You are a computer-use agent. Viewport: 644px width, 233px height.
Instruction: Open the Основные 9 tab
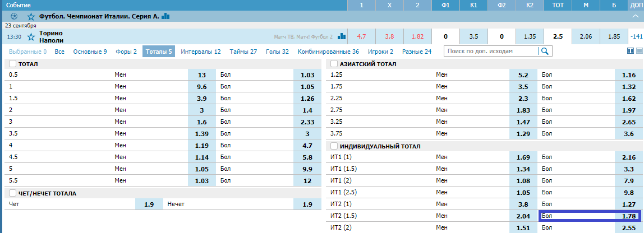tap(90, 52)
